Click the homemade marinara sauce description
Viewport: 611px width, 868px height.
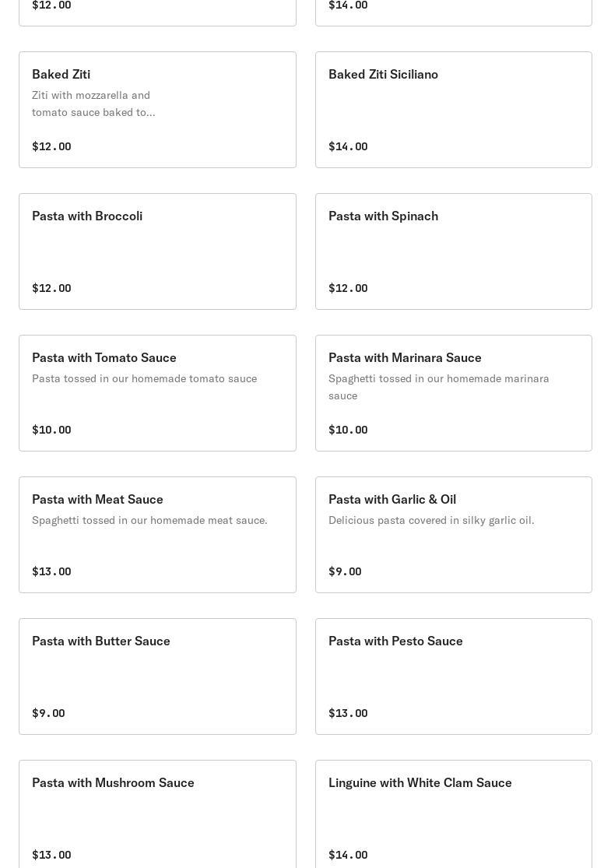click(x=438, y=387)
